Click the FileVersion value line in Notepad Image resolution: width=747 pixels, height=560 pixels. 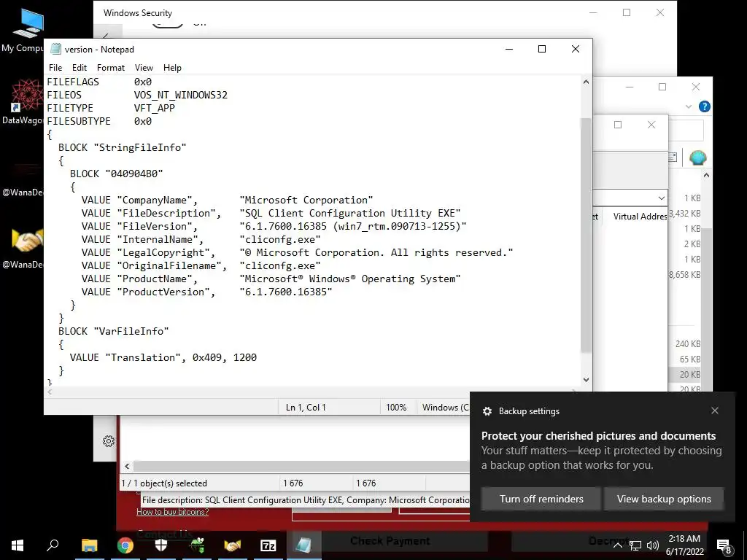point(274,226)
